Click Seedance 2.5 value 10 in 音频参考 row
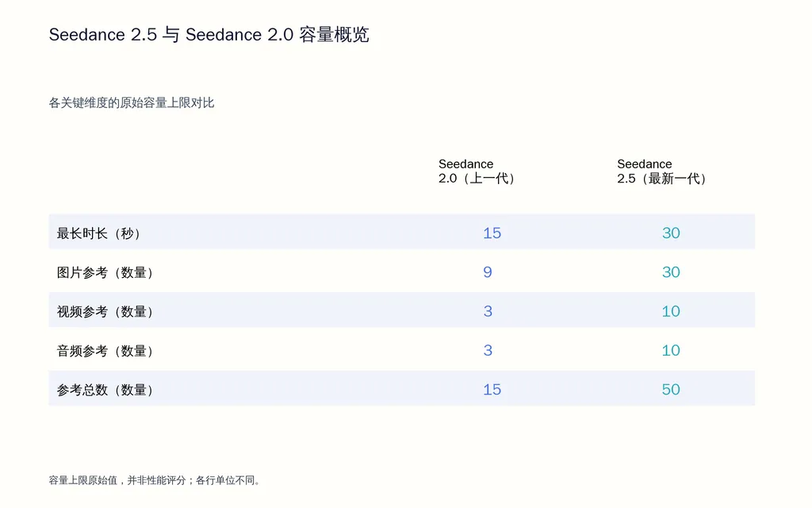The image size is (812, 508). click(671, 350)
